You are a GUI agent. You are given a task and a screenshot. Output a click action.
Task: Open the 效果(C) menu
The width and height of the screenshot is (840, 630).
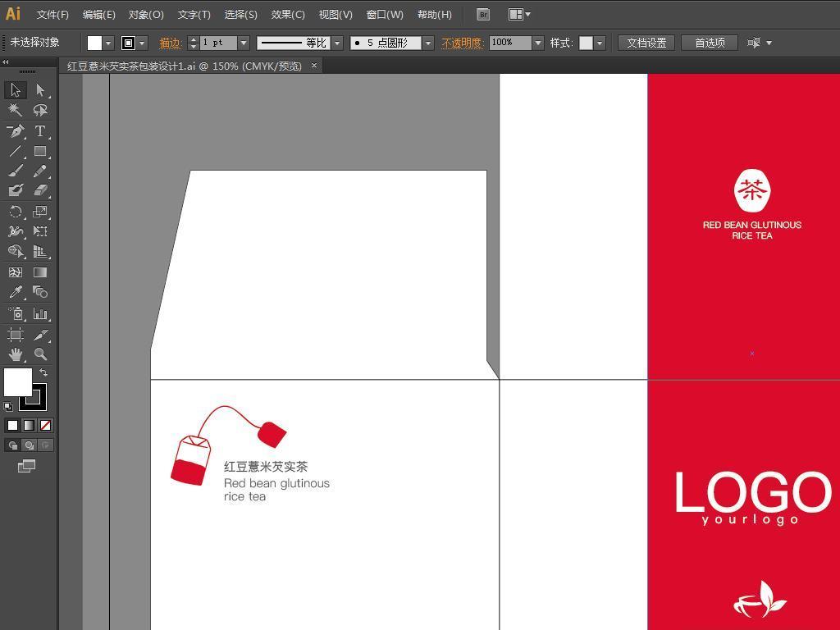288,14
